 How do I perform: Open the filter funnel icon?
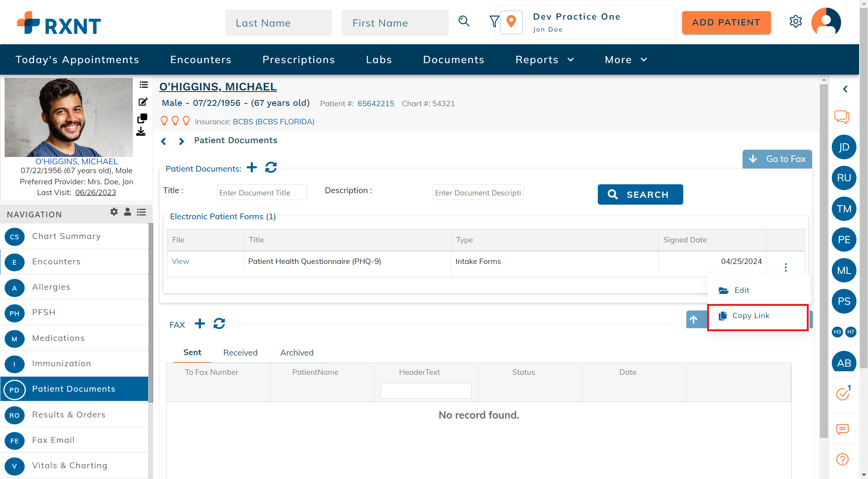(x=494, y=21)
